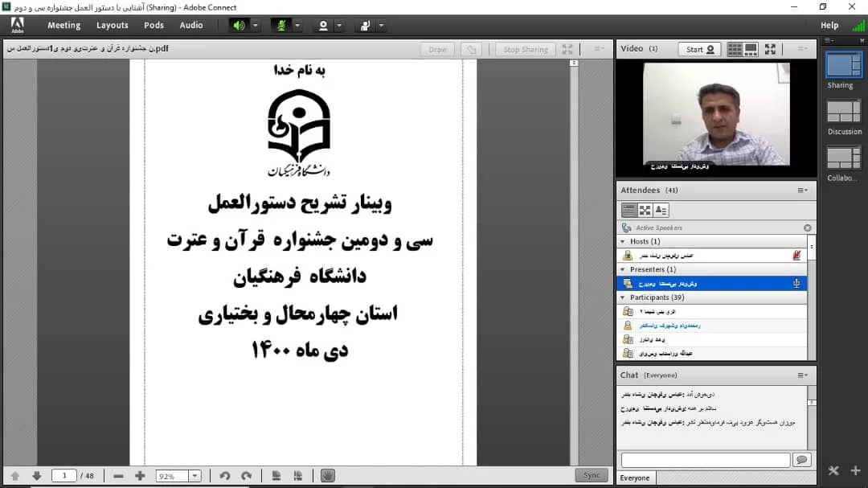
Task: Switch video pod to grid view
Action: click(x=735, y=49)
